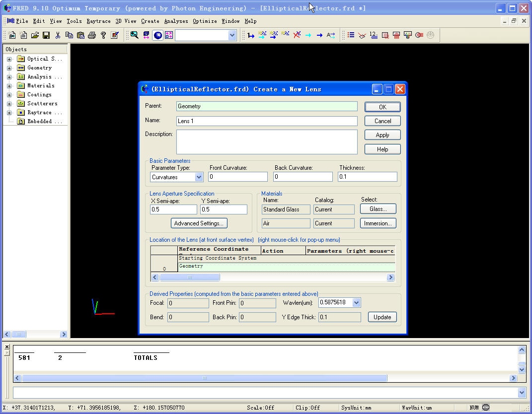Viewport: 532px width, 414px height.
Task: Click the red-blue bulleted list analysis icon
Action: click(351, 35)
